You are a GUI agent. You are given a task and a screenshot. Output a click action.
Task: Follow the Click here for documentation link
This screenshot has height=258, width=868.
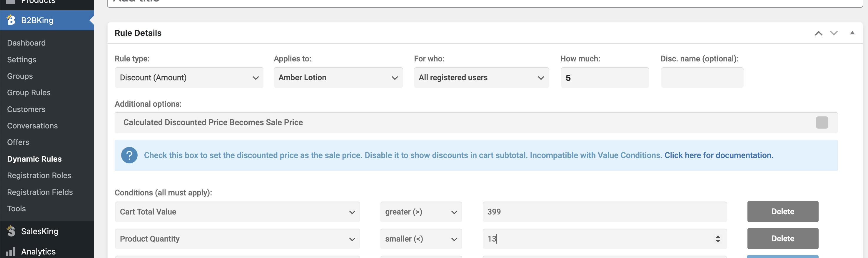coord(719,155)
